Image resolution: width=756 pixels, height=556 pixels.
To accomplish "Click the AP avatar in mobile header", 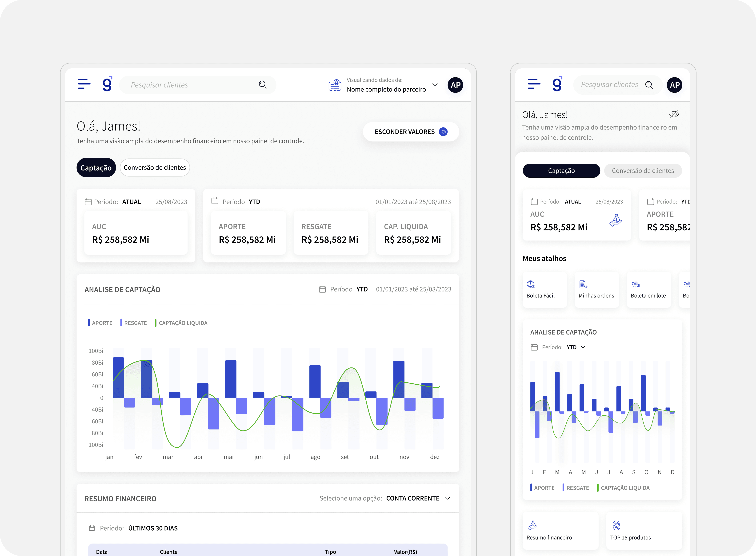I will [x=675, y=85].
